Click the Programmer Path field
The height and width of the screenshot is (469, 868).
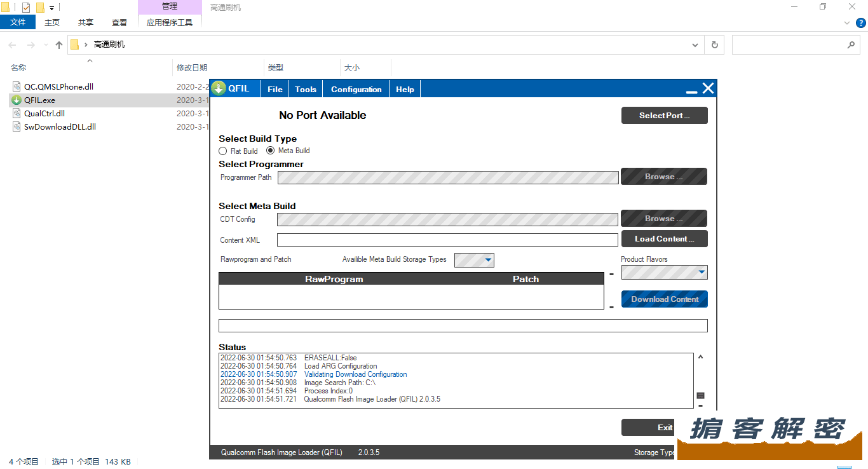[x=448, y=177]
